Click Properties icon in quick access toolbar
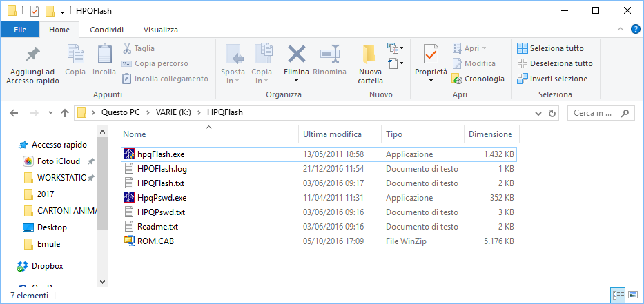 coord(35,11)
